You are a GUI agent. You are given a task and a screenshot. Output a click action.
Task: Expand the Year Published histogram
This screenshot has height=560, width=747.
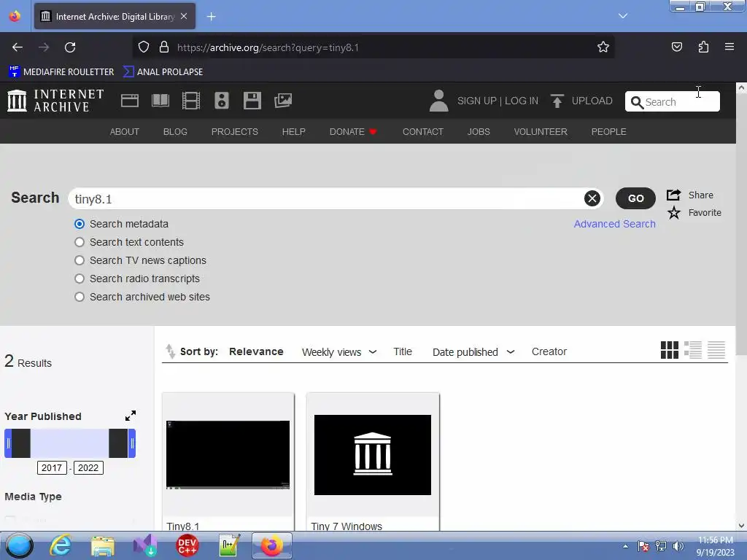click(x=131, y=416)
